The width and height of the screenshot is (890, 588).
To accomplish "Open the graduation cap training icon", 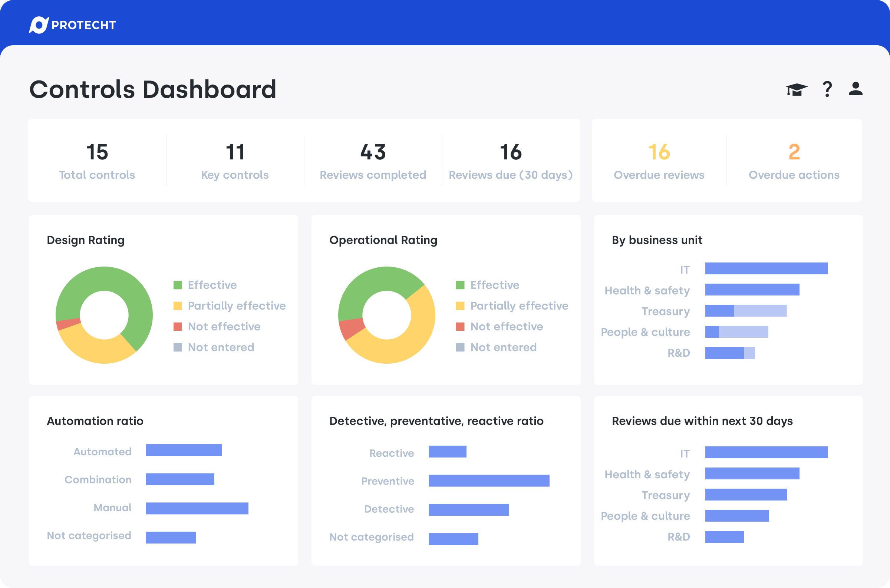I will (796, 89).
